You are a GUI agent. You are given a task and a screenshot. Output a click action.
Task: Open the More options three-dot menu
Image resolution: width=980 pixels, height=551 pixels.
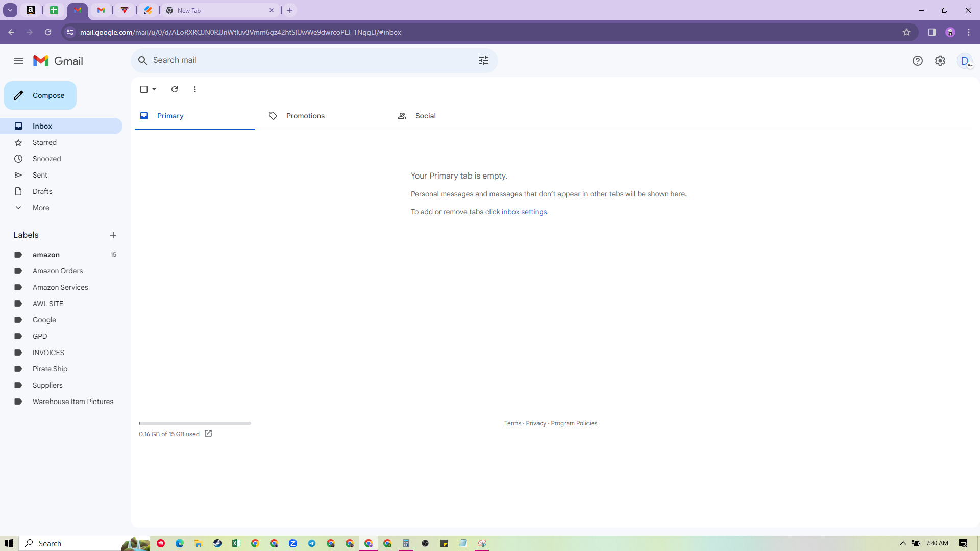[x=195, y=89]
